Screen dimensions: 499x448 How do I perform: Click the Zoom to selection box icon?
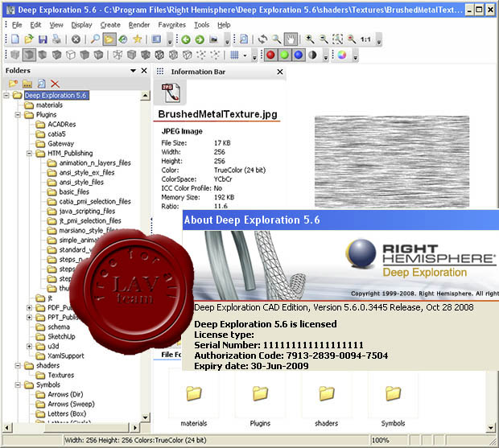pyautogui.click(x=337, y=39)
